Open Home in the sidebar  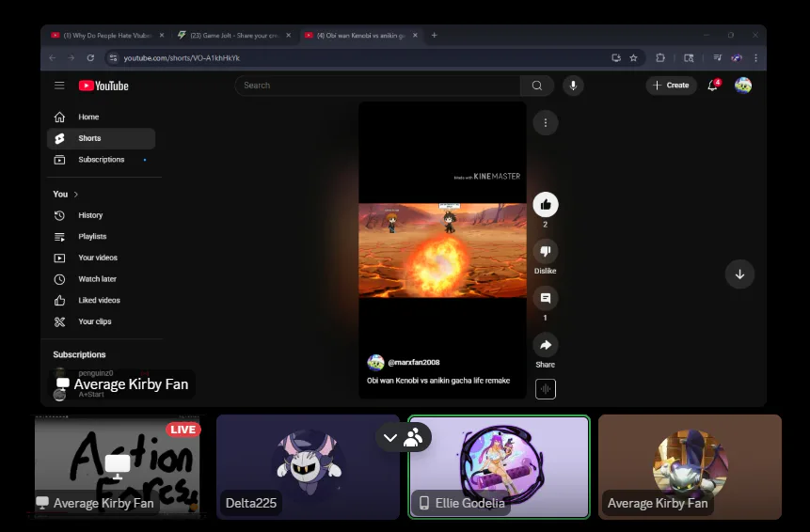[102, 117]
